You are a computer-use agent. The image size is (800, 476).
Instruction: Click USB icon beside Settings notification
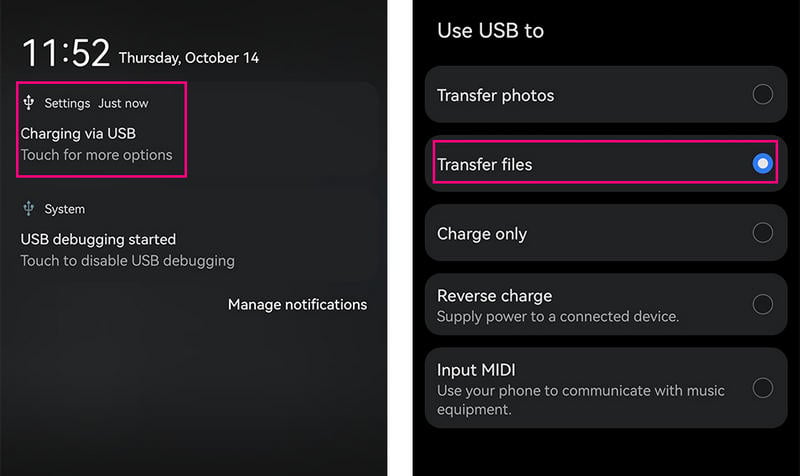coord(28,103)
